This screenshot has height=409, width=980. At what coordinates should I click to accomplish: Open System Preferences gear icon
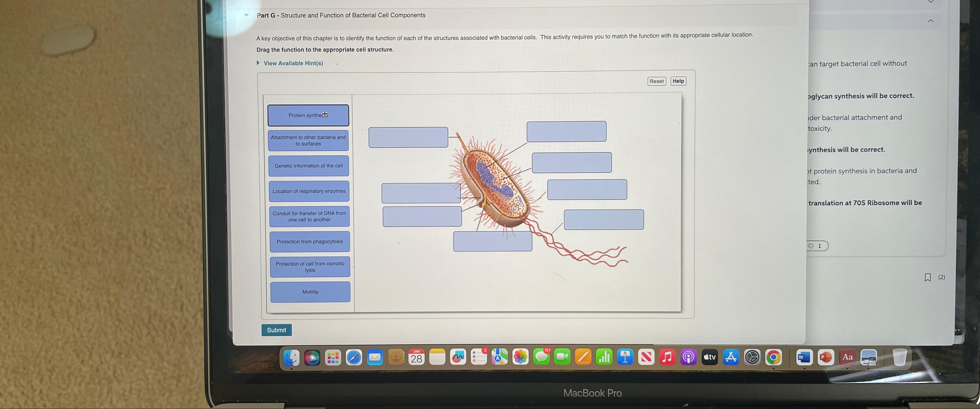pyautogui.click(x=752, y=357)
